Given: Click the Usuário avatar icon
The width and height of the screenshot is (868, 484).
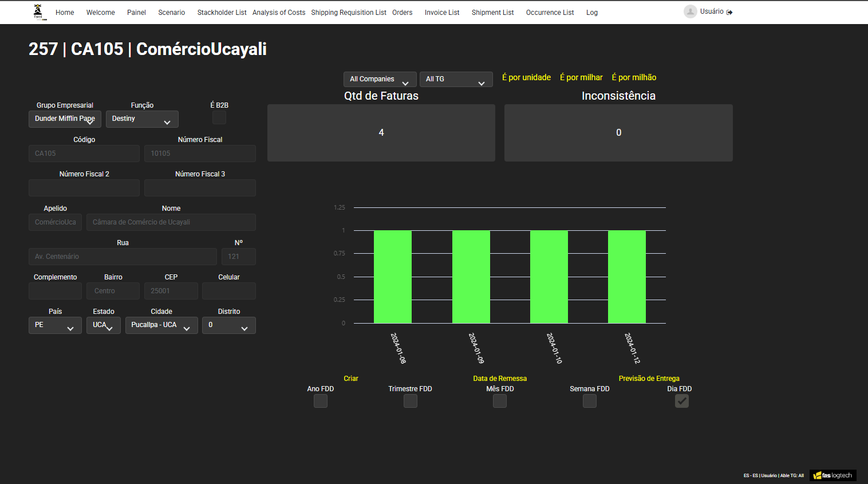Looking at the screenshot, I should point(690,11).
